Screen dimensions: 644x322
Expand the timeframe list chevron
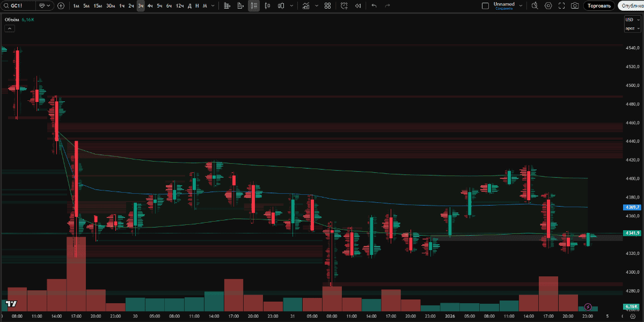[x=214, y=6]
